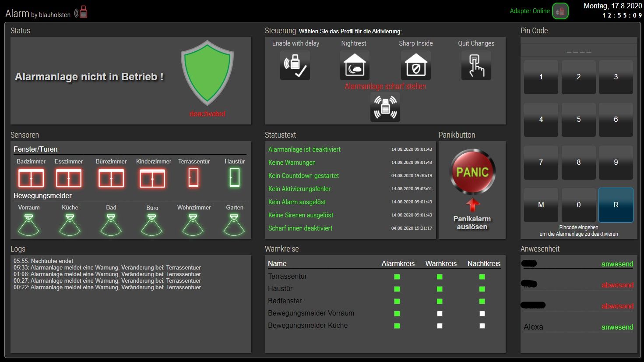Click the date 'Montag, 17.8.2020'

click(x=612, y=6)
